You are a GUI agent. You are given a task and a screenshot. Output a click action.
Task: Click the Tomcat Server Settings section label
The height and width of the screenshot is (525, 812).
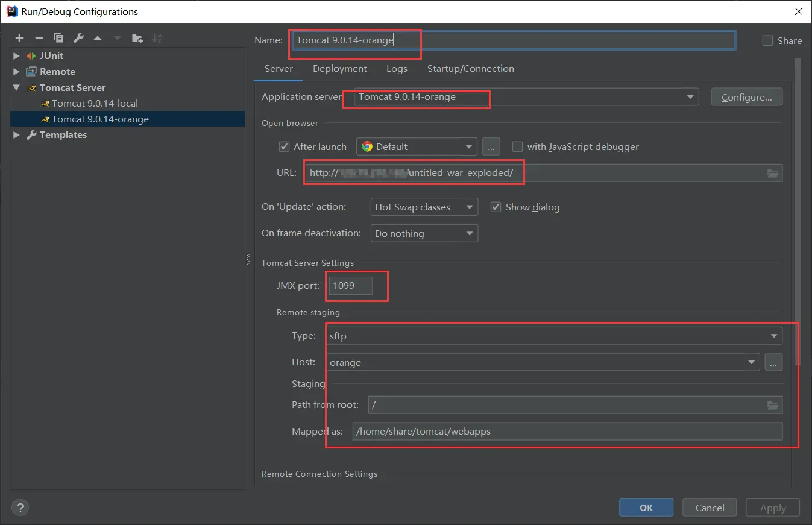tap(308, 263)
